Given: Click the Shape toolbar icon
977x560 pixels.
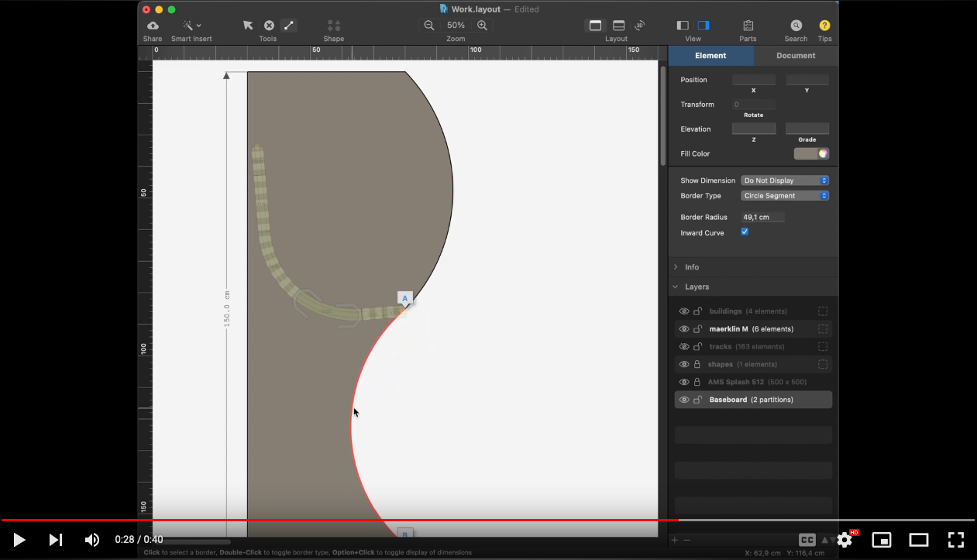Looking at the screenshot, I should (x=334, y=26).
